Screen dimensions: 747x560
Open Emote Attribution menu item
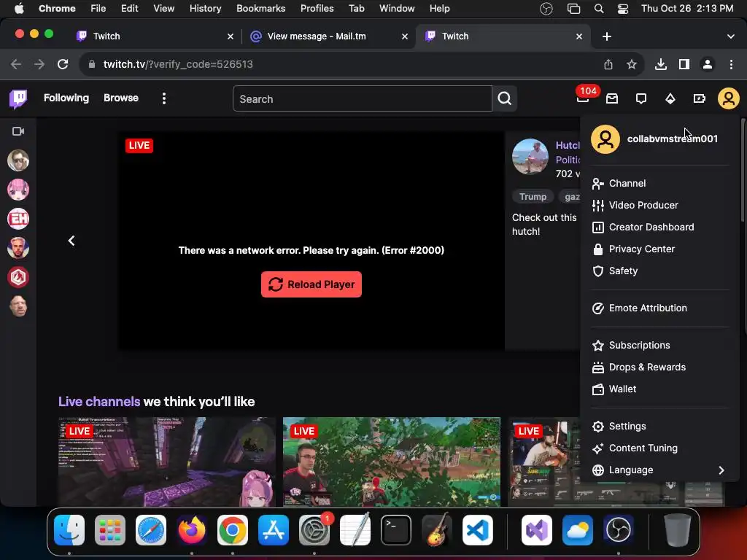pos(659,308)
